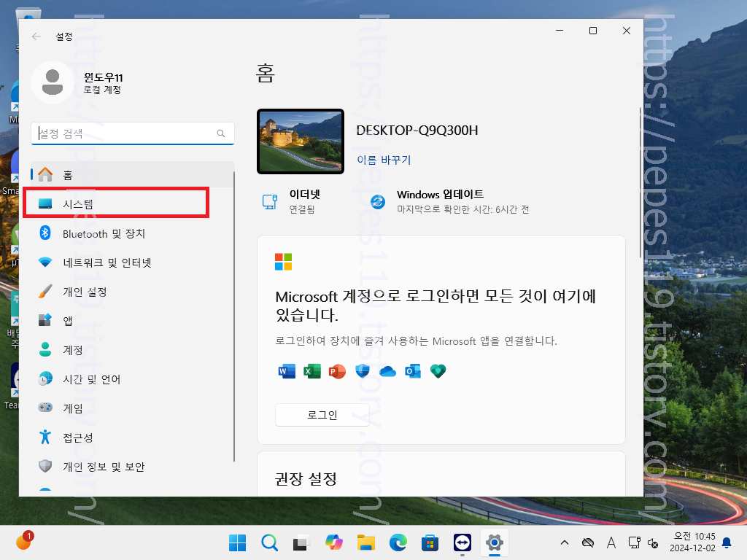Maximize the 설정 window

[x=593, y=31]
